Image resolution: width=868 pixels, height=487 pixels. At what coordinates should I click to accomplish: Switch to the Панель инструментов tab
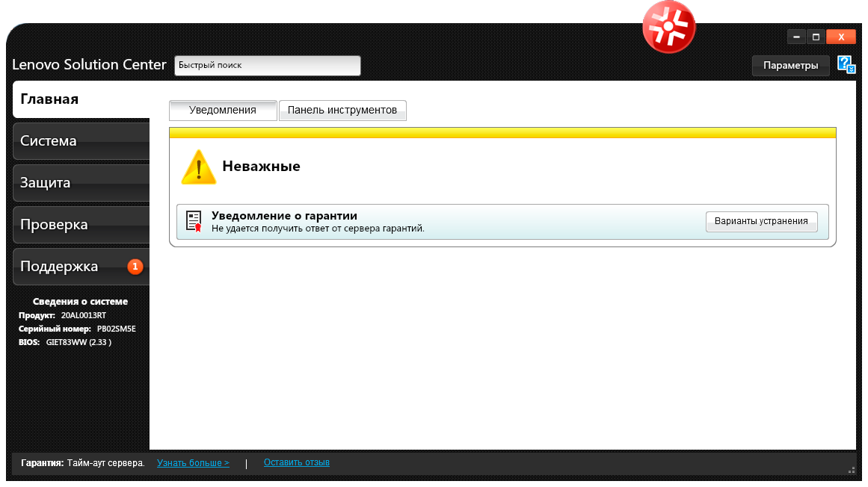coord(342,110)
